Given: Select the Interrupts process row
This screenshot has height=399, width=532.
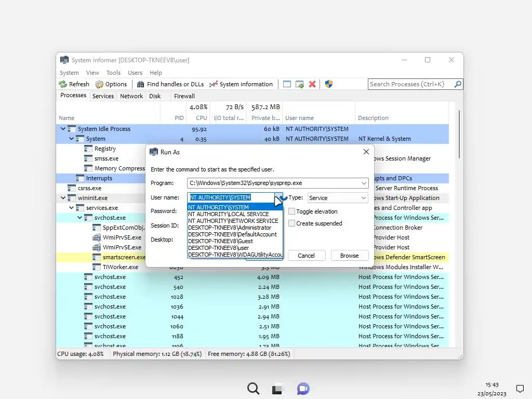Looking at the screenshot, I should [252, 178].
